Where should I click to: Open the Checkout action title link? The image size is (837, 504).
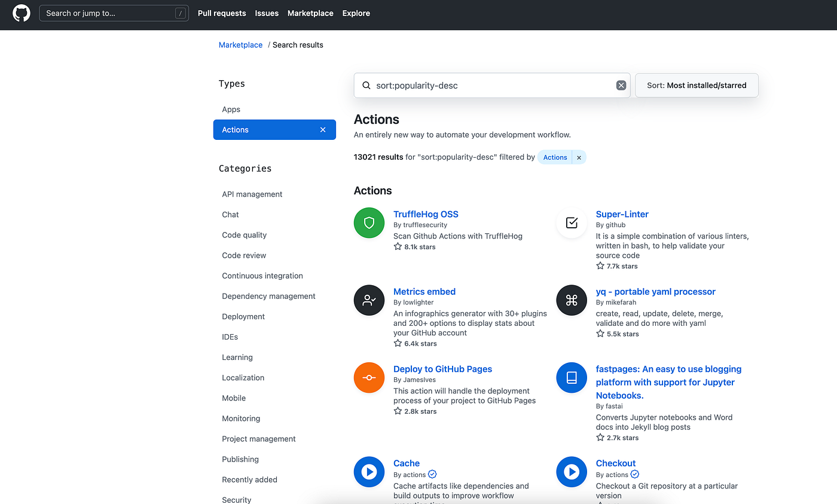tap(616, 463)
